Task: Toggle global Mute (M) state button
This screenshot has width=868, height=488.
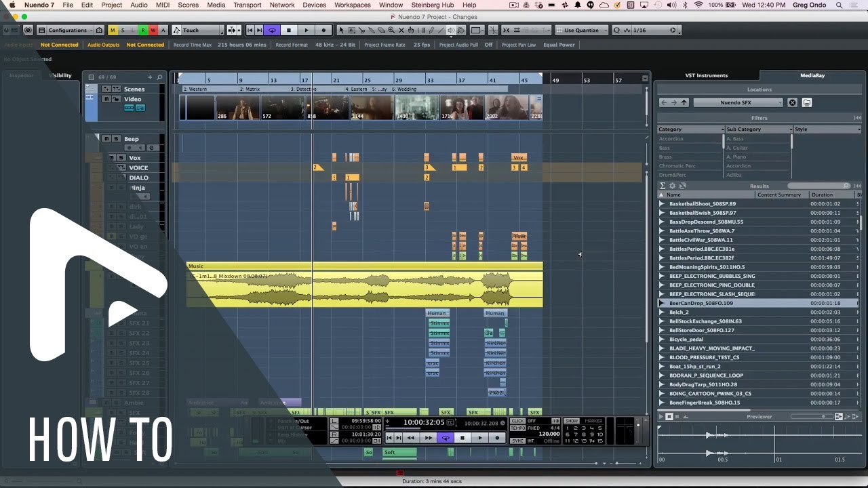Action: click(x=113, y=30)
